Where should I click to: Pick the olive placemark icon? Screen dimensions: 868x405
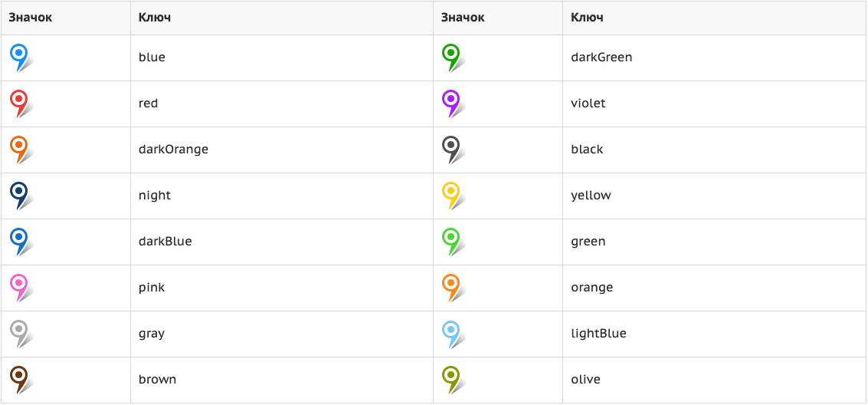454,380
